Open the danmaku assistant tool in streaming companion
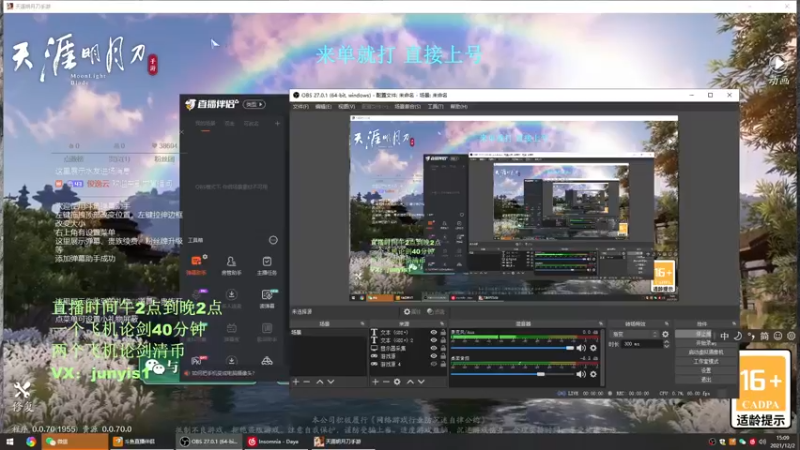Viewport: 800px width, 450px height. click(x=196, y=265)
